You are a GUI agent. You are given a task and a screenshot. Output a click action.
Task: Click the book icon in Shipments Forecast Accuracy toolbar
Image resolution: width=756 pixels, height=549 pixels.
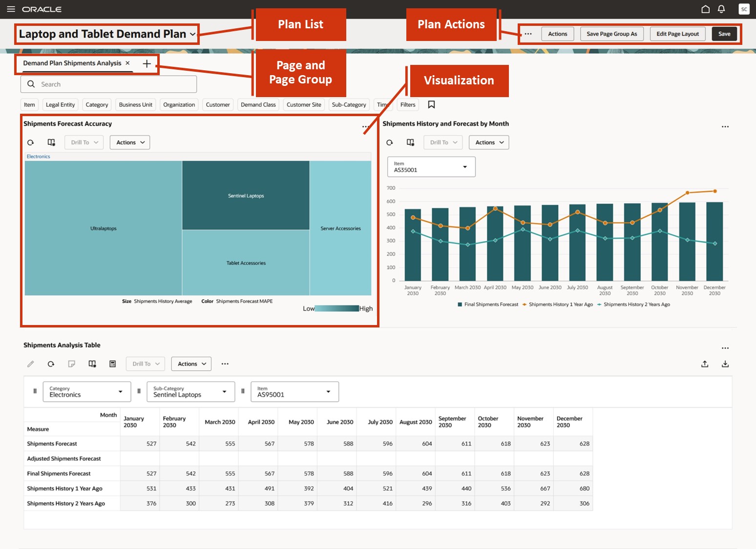pos(51,142)
